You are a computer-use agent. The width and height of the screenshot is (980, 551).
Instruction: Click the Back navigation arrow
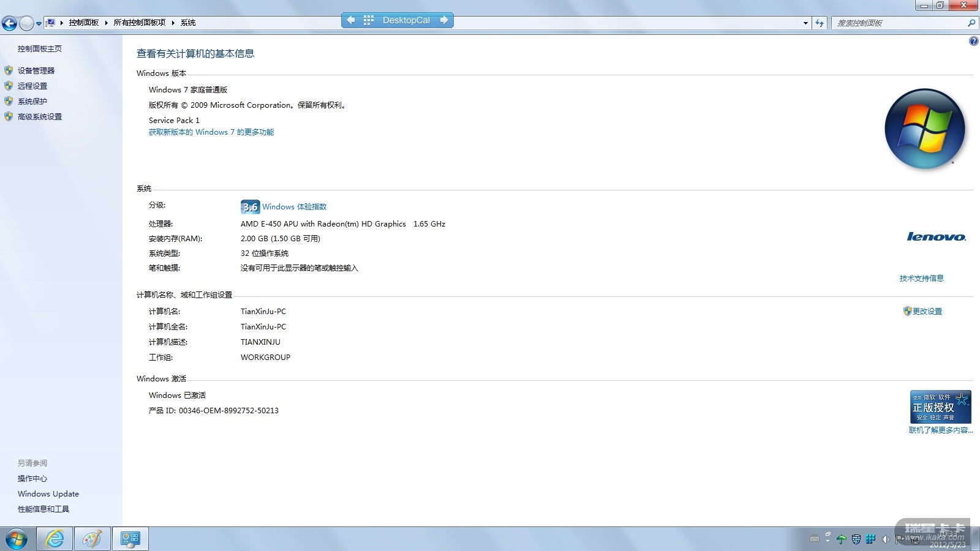(x=10, y=23)
